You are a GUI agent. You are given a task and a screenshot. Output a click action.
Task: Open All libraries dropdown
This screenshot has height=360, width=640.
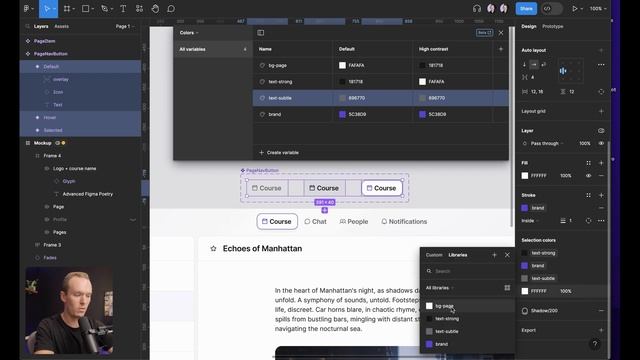440,288
